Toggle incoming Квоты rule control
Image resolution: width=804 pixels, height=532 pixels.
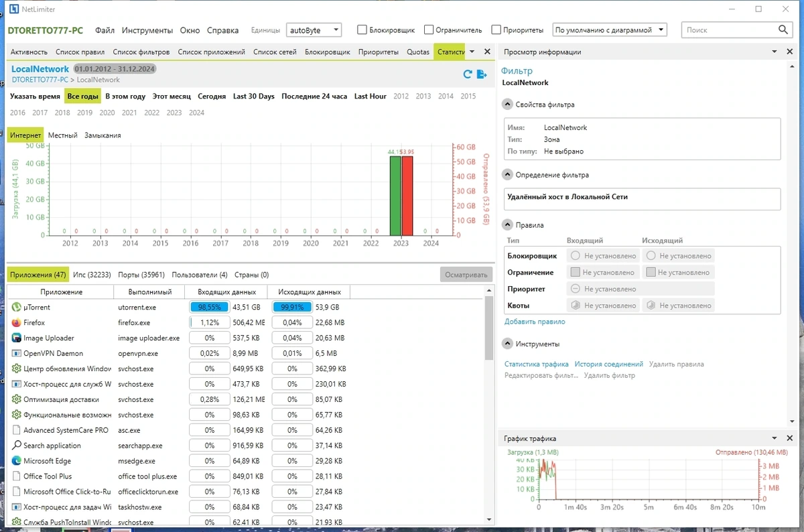(x=575, y=305)
